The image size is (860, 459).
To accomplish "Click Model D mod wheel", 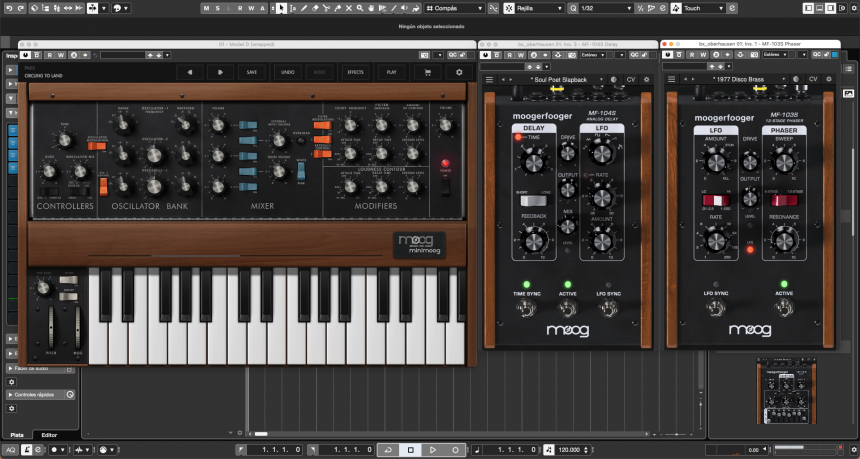I will pos(77,326).
